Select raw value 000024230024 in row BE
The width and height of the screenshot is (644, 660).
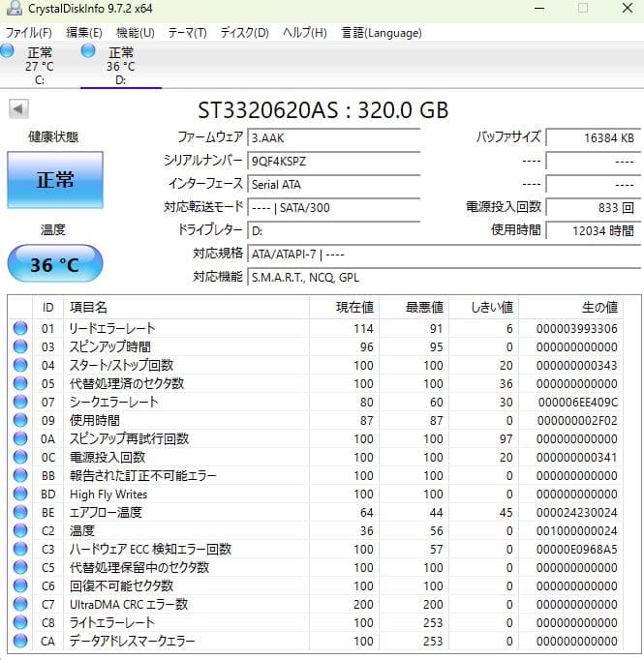576,512
